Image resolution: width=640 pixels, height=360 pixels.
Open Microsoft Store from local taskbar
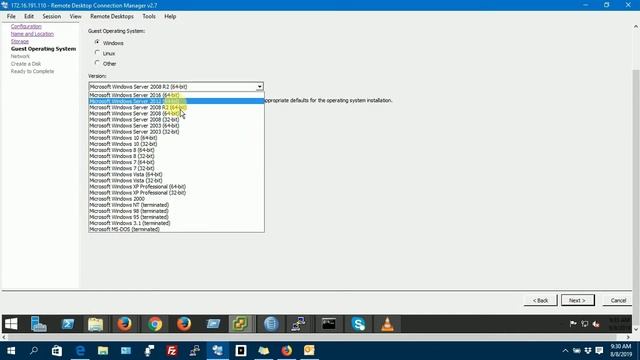(x=57, y=351)
